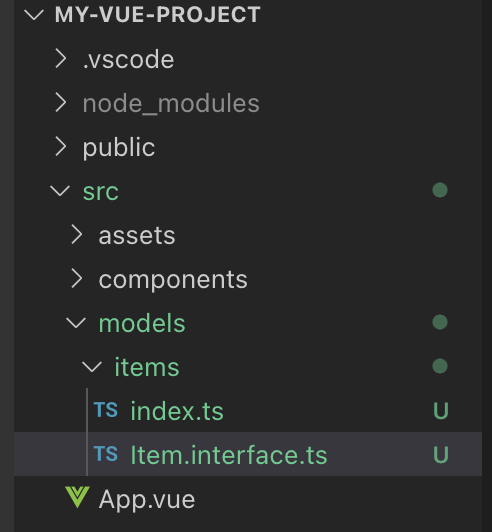
Task: Click the U badge for Item.interface.ts
Action: [441, 455]
